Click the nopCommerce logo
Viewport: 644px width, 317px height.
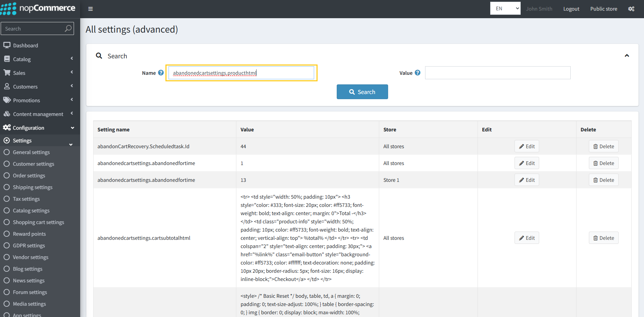point(38,9)
